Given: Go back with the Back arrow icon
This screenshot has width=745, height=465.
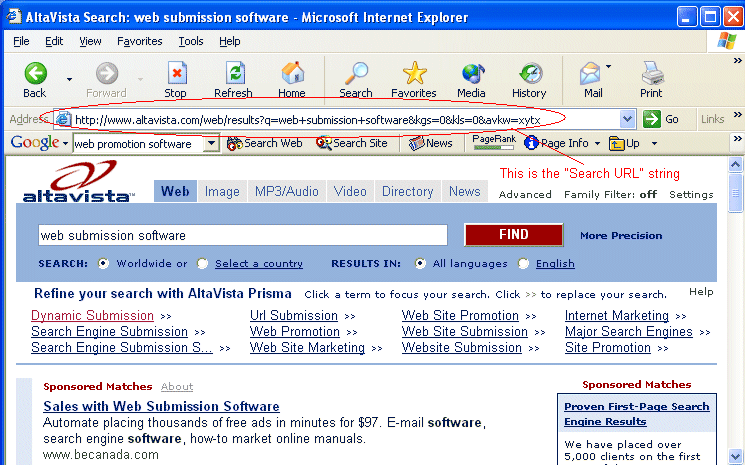Looking at the screenshot, I should 36,74.
